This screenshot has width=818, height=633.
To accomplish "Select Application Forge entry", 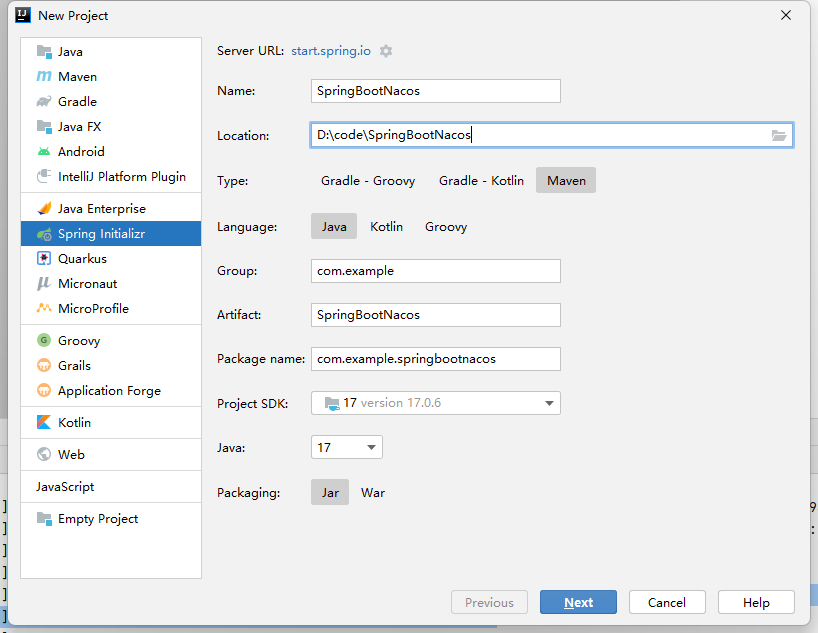I will pyautogui.click(x=111, y=391).
